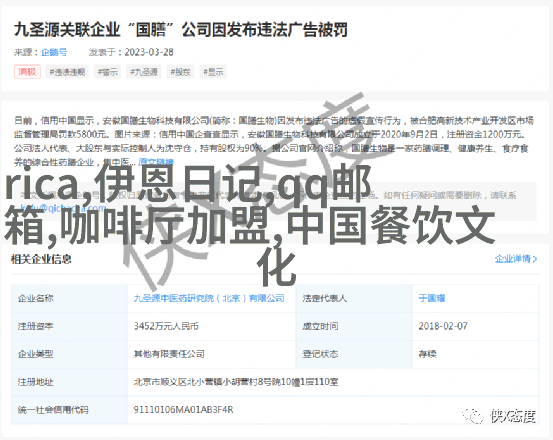Image resolution: width=553 pixels, height=440 pixels.
Task: Click the 统一社会信用代码 label cell
Action: click(69, 410)
